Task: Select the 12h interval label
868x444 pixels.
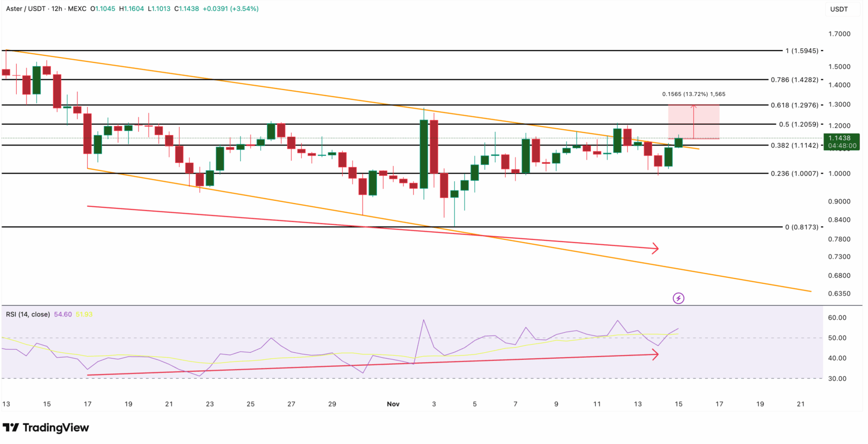Action: 57,9
